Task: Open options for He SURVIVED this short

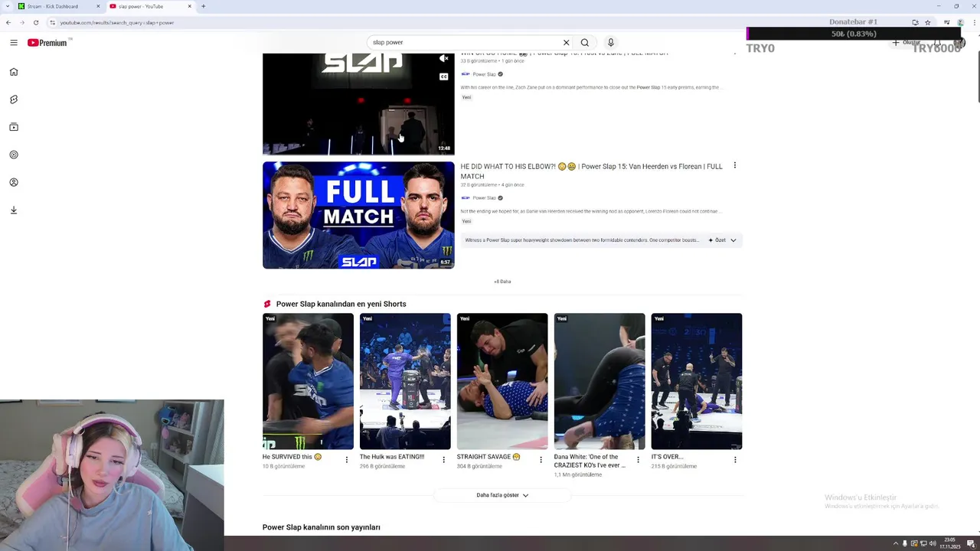Action: [346, 460]
